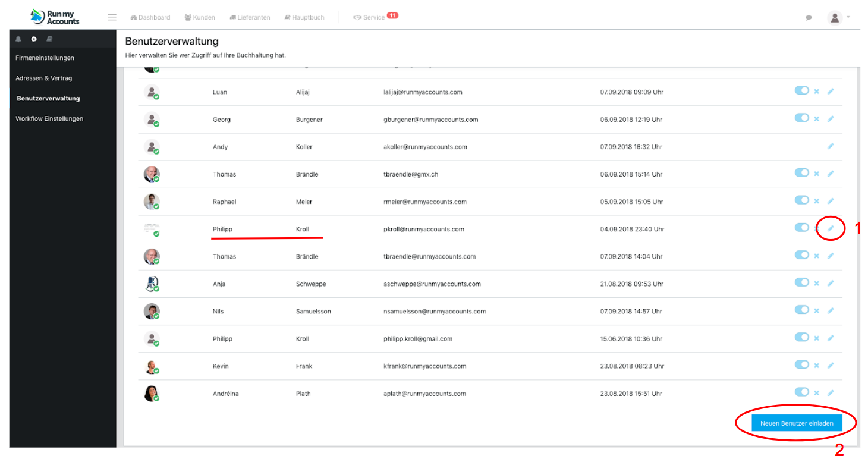The width and height of the screenshot is (868, 462).
Task: Expand the user profile dropdown arrow
Action: [848, 17]
